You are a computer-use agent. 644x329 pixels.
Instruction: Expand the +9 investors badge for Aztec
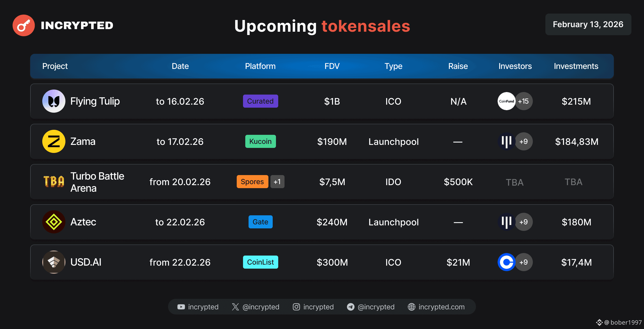(x=524, y=222)
